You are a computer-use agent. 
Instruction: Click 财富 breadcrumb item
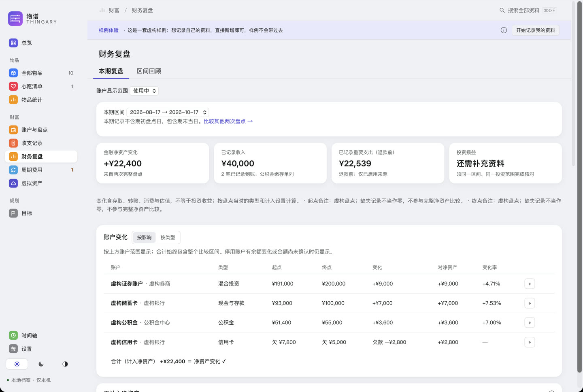coord(114,11)
